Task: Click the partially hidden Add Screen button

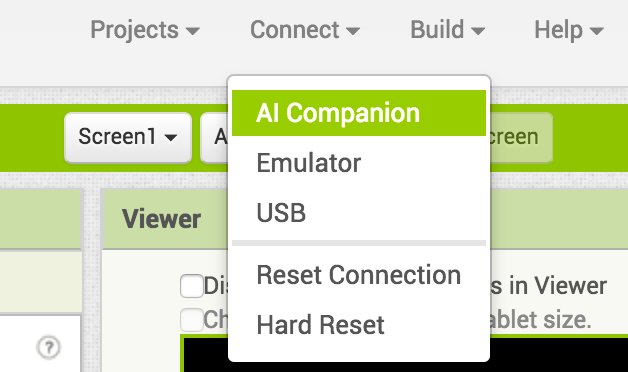Action: pyautogui.click(x=214, y=137)
